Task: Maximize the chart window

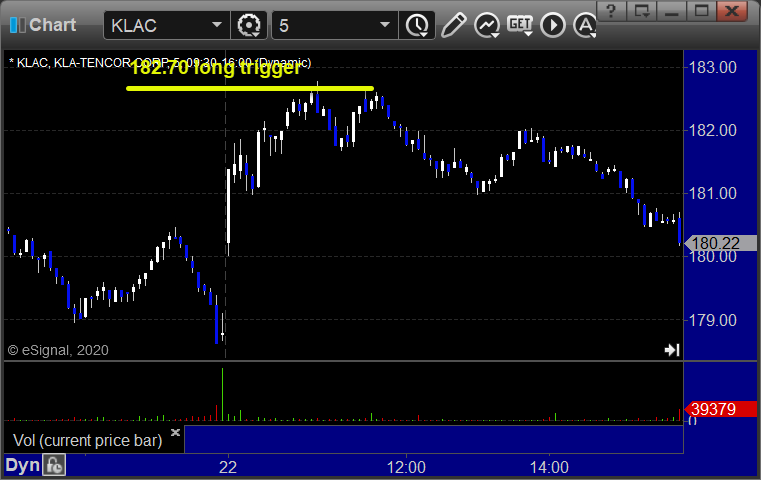Action: 701,11
